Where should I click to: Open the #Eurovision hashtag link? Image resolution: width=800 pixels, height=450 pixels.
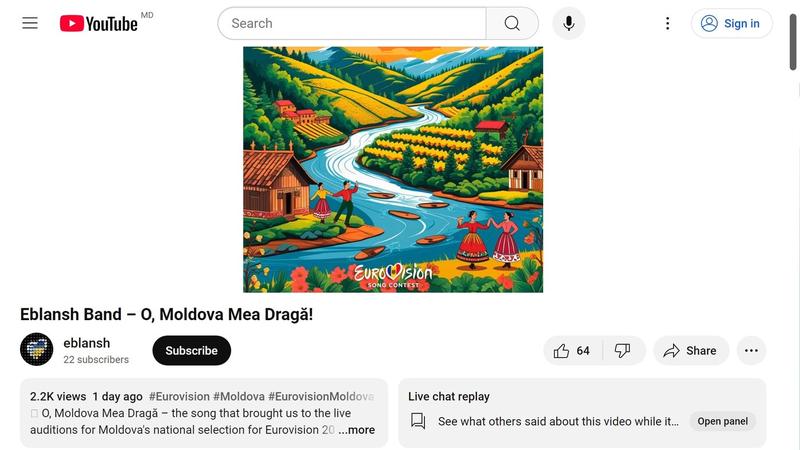179,396
